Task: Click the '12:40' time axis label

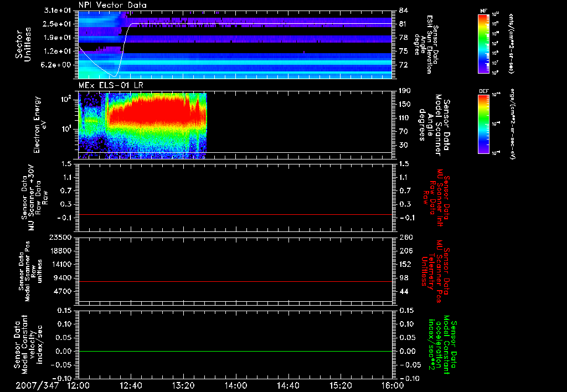Action: [131, 385]
